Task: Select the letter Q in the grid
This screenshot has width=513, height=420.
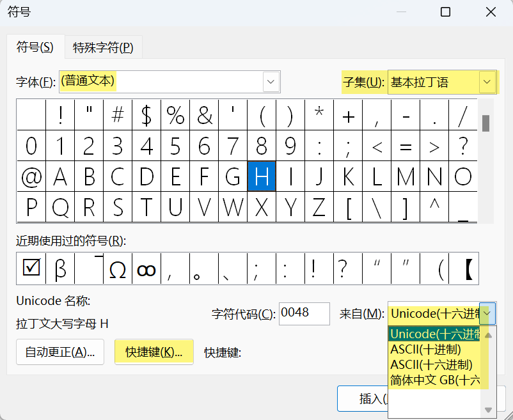Action: pos(60,207)
